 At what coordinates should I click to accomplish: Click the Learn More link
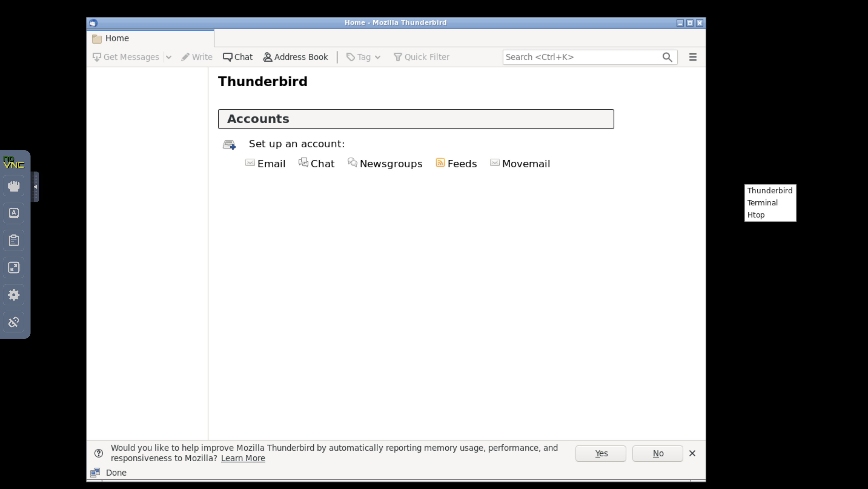(243, 458)
